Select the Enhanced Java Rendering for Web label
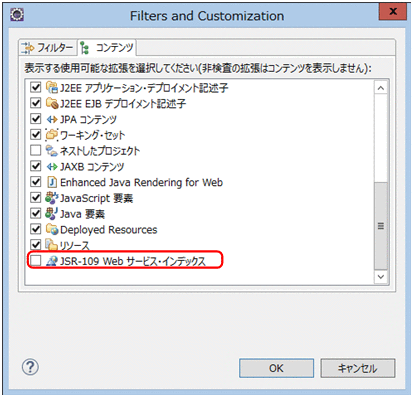This screenshot has width=415, height=399. pos(141,182)
